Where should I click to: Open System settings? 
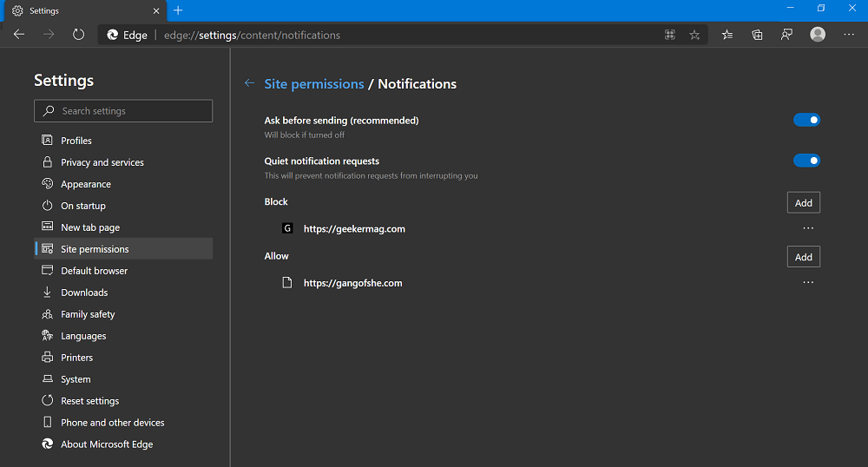pyautogui.click(x=123, y=379)
